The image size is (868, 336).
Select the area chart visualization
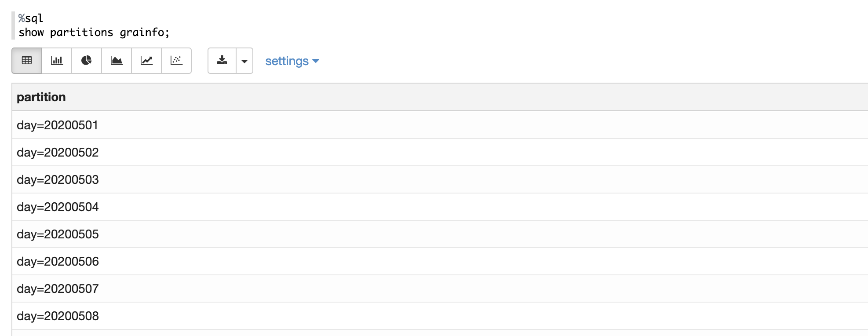pos(117,61)
